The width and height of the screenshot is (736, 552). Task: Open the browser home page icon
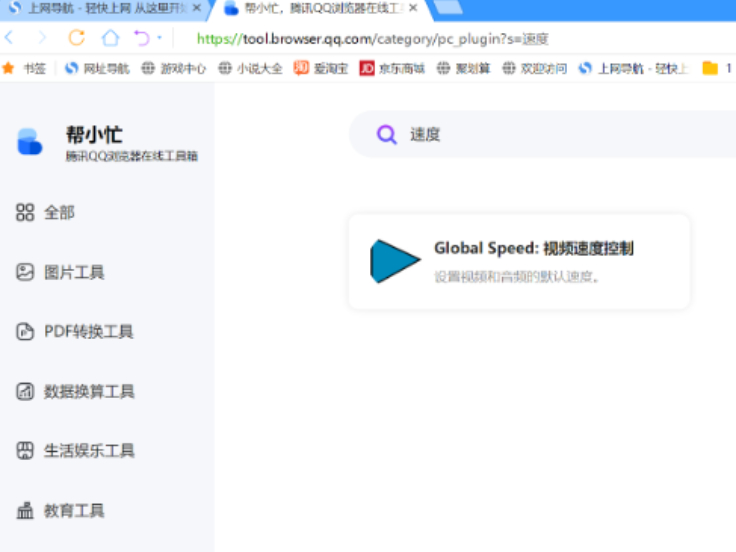[x=110, y=38]
